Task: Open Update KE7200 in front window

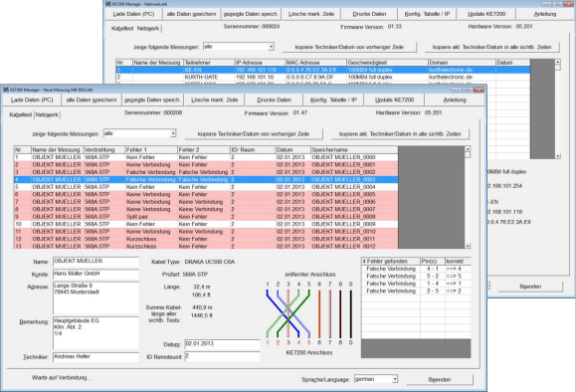Action: click(394, 99)
